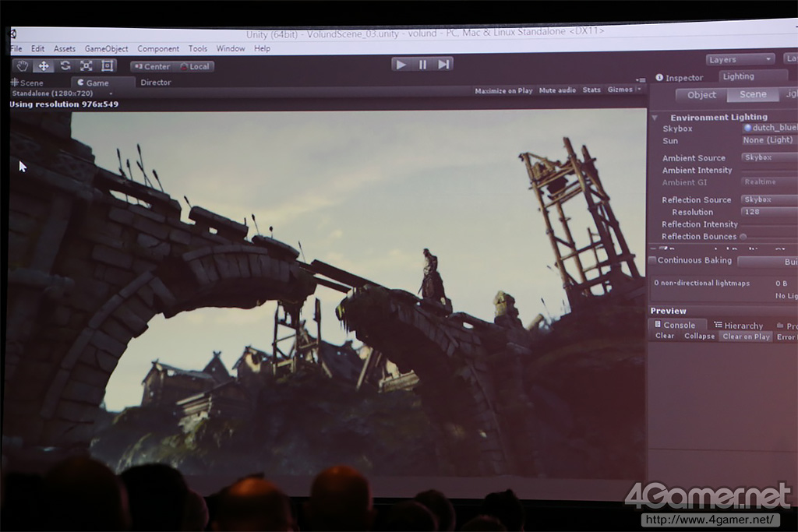The image size is (798, 532).
Task: Click the Preview panel header
Action: pyautogui.click(x=668, y=311)
